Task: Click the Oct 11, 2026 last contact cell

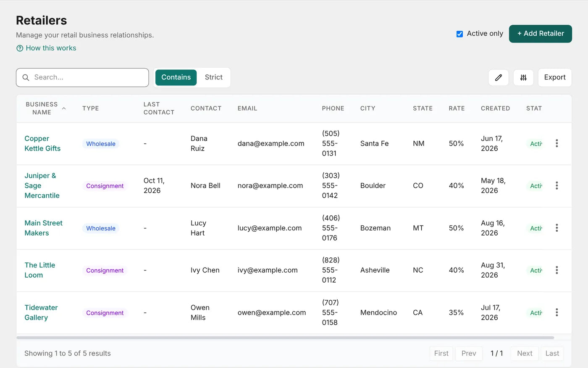Action: [x=154, y=185]
